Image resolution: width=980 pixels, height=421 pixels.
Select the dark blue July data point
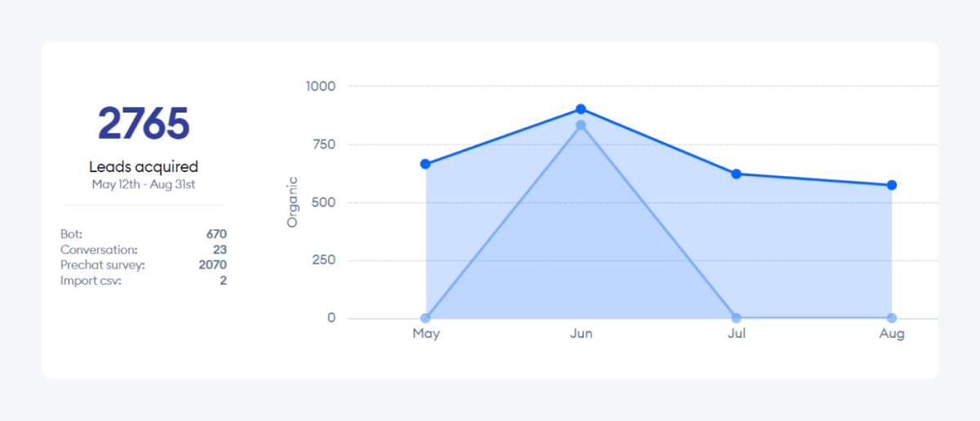coord(737,174)
